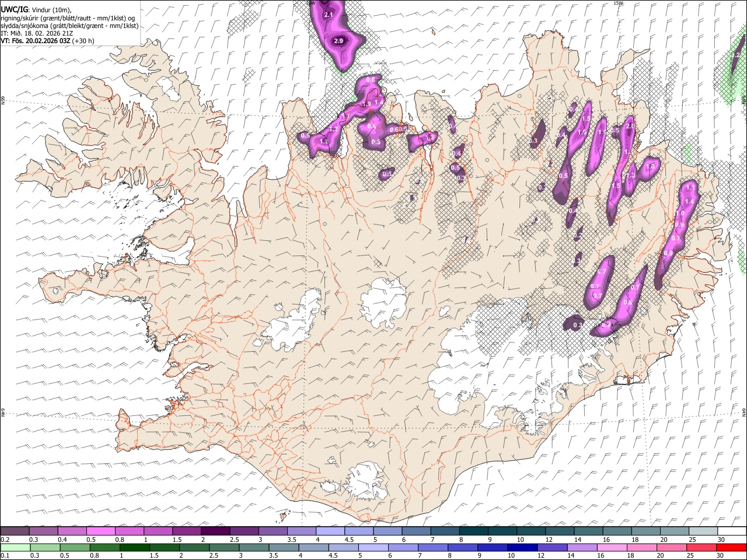This screenshot has height=560, width=747.
Task: Click the '30' label in the upper legend row
Action: click(721, 540)
